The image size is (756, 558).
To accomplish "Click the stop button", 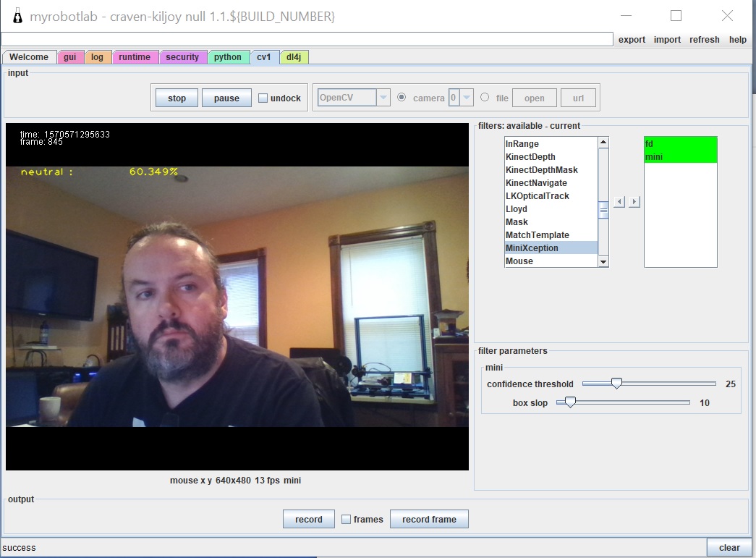I will coord(177,98).
